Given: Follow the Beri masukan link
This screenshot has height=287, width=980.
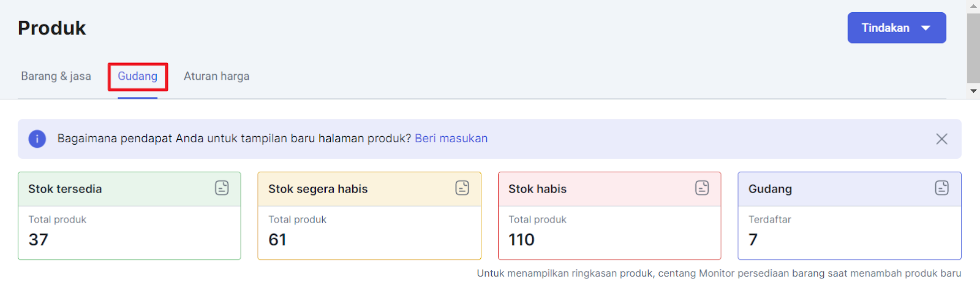Looking at the screenshot, I should coord(451,139).
